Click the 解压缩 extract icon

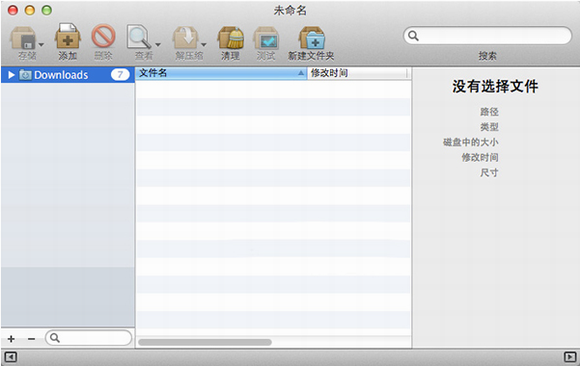pos(186,38)
